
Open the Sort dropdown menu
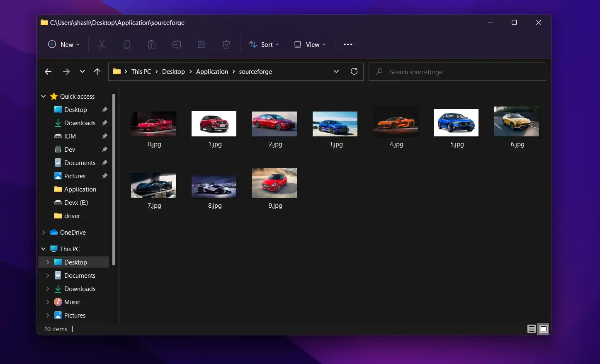click(x=264, y=44)
